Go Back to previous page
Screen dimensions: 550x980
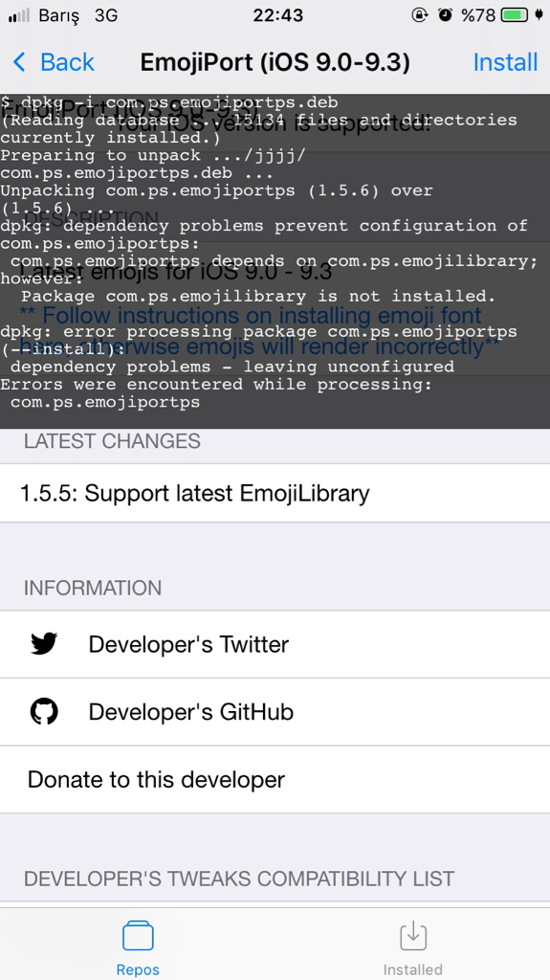click(x=54, y=62)
